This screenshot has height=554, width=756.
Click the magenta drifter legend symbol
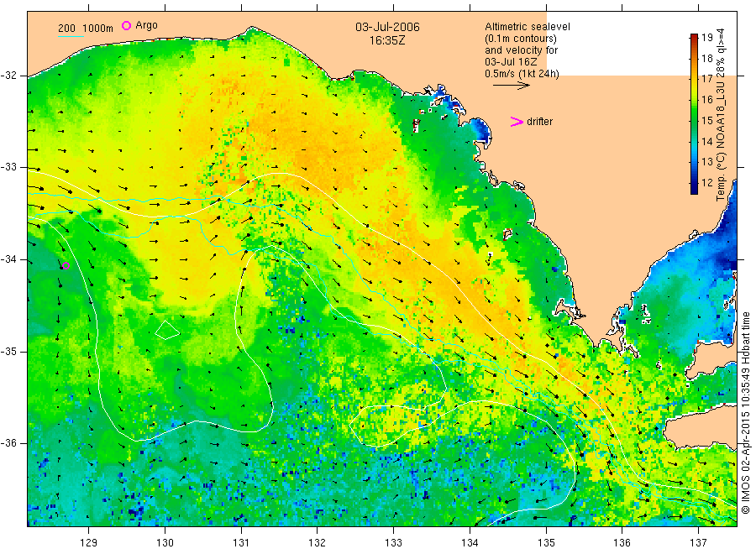(x=517, y=122)
